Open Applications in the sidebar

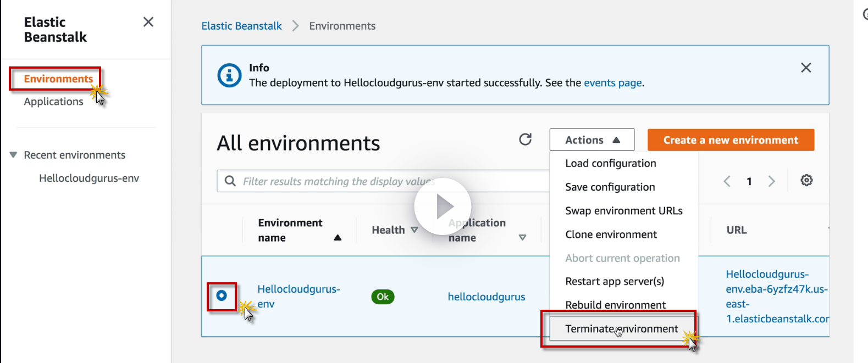tap(53, 102)
